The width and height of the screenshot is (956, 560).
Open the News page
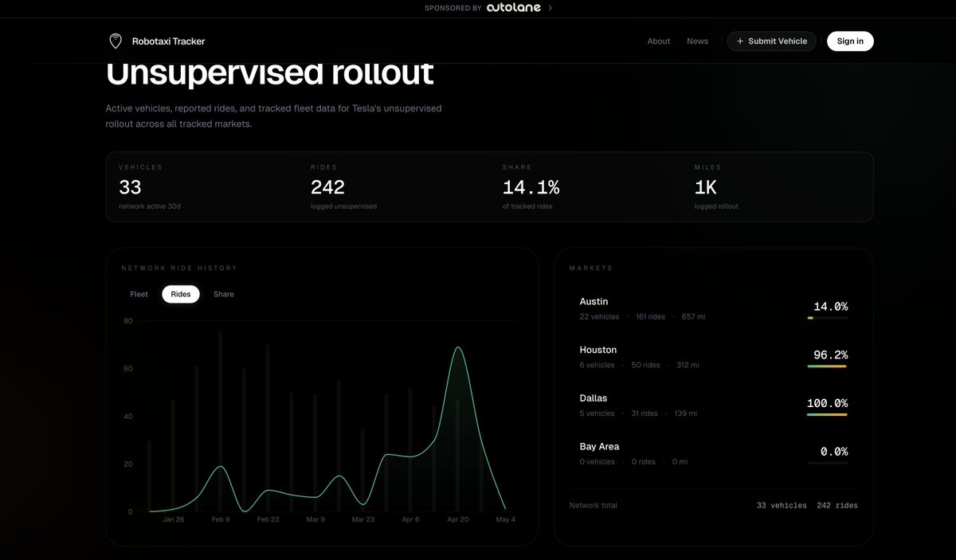click(x=697, y=41)
